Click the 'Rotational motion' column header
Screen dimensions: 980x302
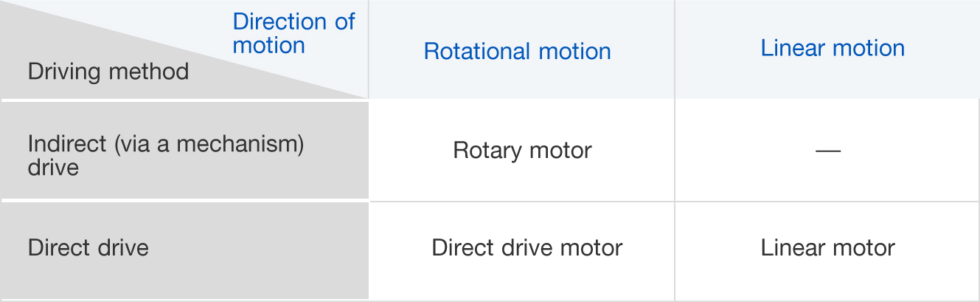coord(518,51)
